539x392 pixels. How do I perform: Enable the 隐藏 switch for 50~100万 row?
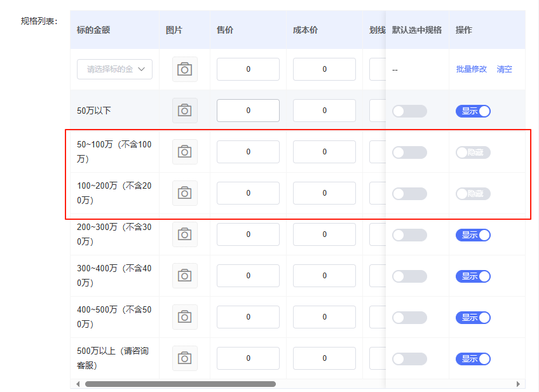coord(473,152)
